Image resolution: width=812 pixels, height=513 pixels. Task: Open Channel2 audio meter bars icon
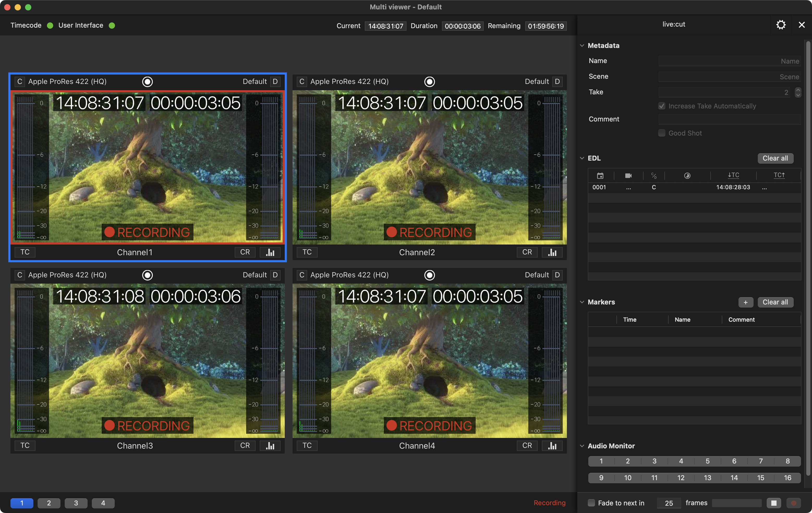pos(552,252)
